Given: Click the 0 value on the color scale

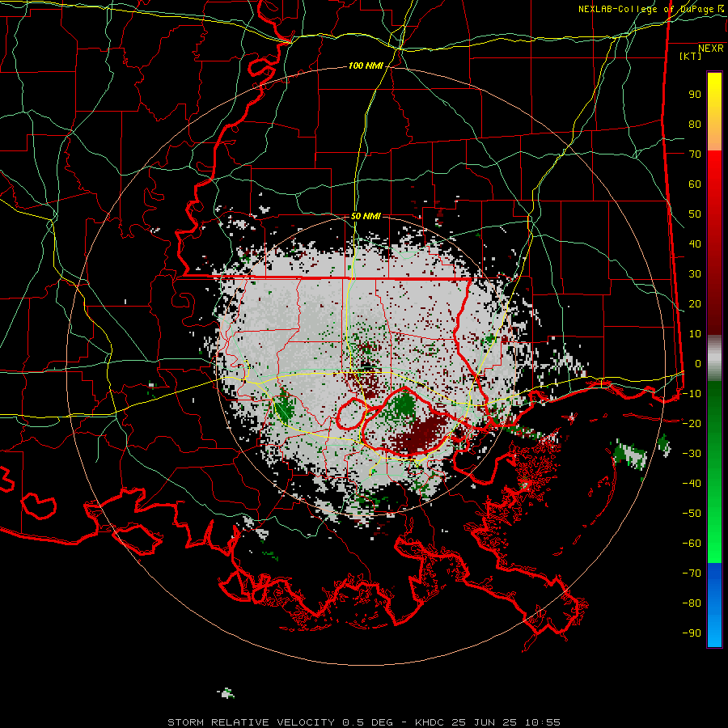Looking at the screenshot, I should pyautogui.click(x=698, y=364).
